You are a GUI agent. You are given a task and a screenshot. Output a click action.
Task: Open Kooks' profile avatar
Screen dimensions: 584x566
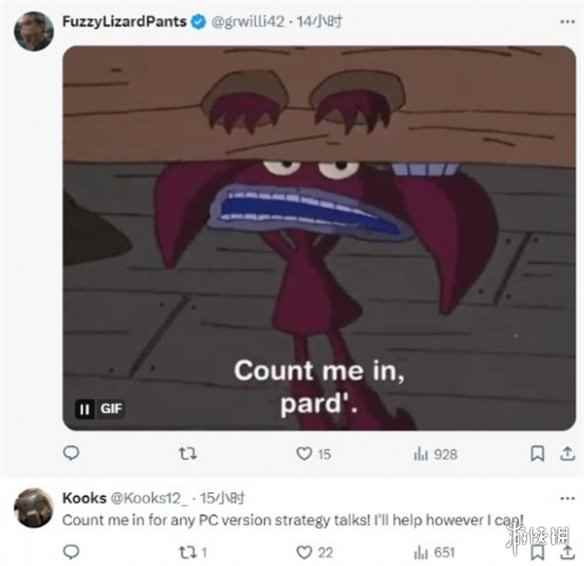(34, 508)
